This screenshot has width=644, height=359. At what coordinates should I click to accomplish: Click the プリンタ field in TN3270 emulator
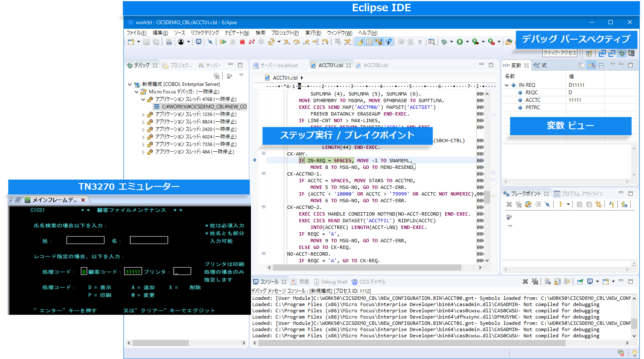click(182, 271)
